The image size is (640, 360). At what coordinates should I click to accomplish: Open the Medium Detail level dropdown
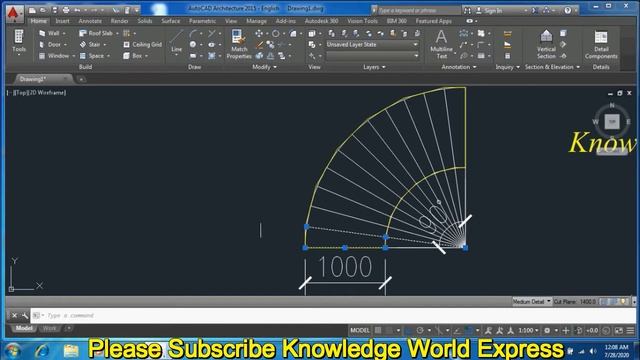pyautogui.click(x=532, y=302)
